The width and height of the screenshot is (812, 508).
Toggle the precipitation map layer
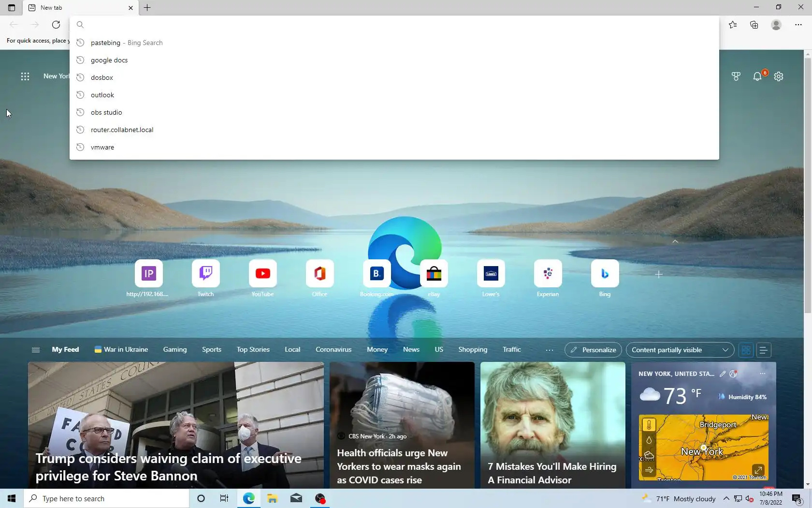coord(649,440)
